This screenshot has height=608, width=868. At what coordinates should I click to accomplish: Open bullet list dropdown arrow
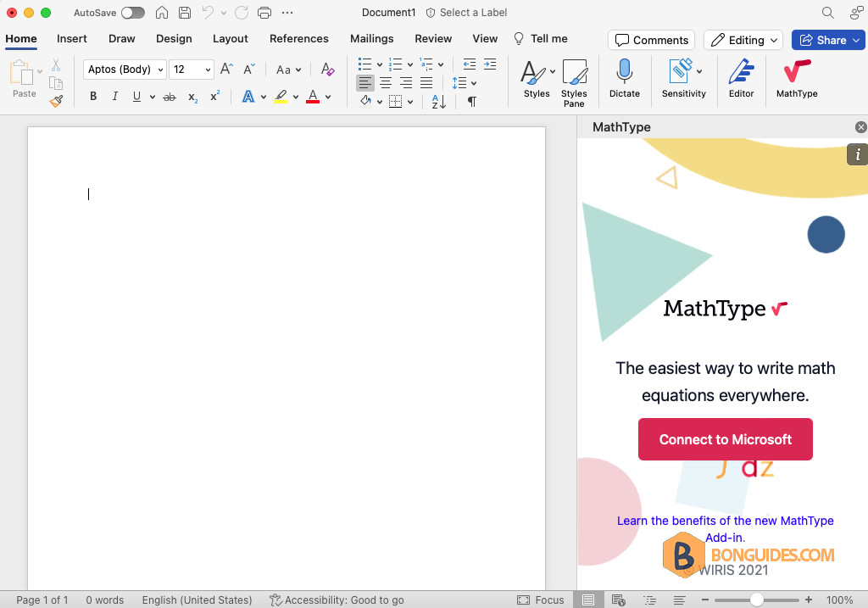380,64
